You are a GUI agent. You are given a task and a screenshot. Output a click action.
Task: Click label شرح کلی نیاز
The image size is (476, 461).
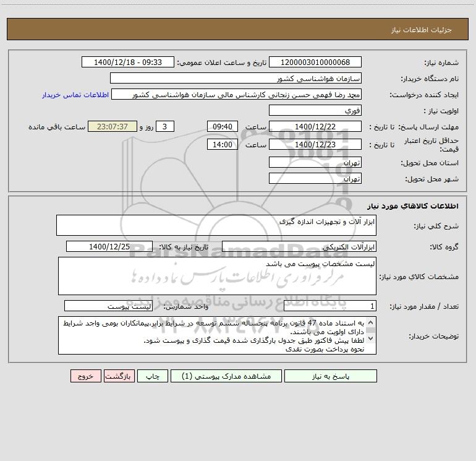tap(436, 226)
